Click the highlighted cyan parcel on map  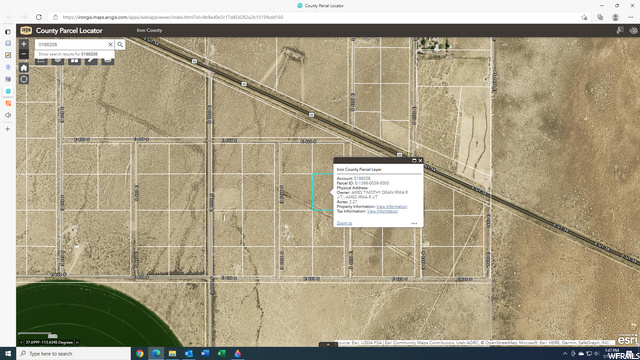click(x=322, y=192)
